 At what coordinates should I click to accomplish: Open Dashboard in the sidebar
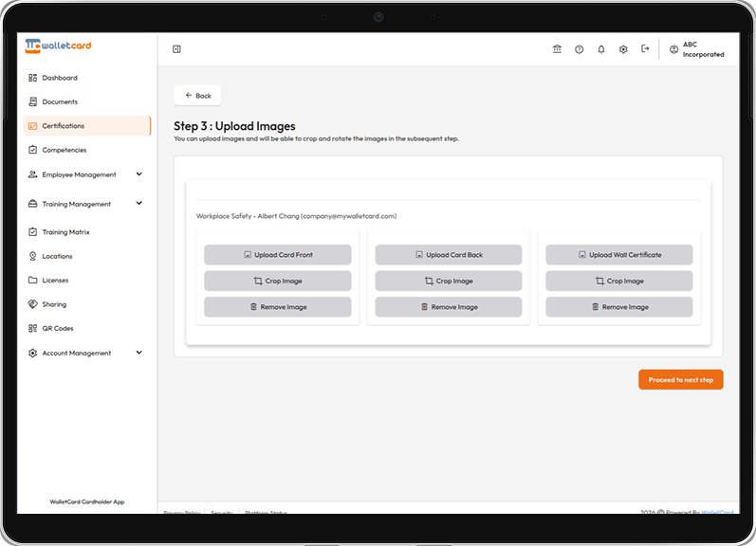[86, 78]
